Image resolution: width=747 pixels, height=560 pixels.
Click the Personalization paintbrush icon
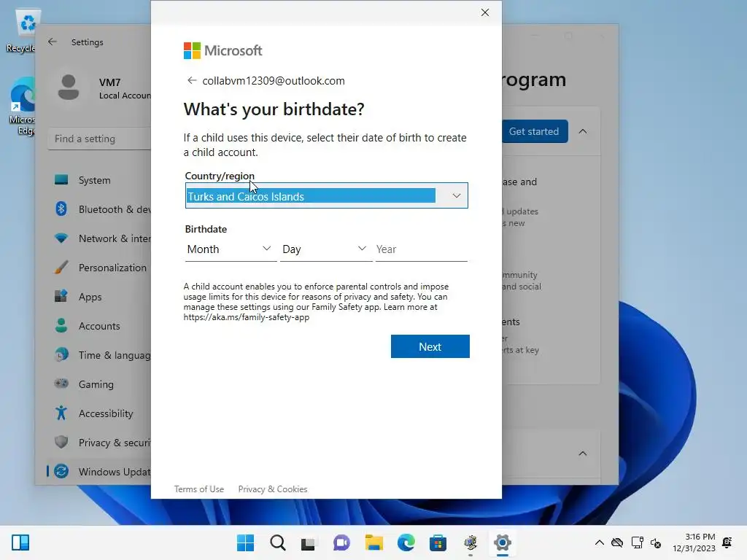(61, 267)
